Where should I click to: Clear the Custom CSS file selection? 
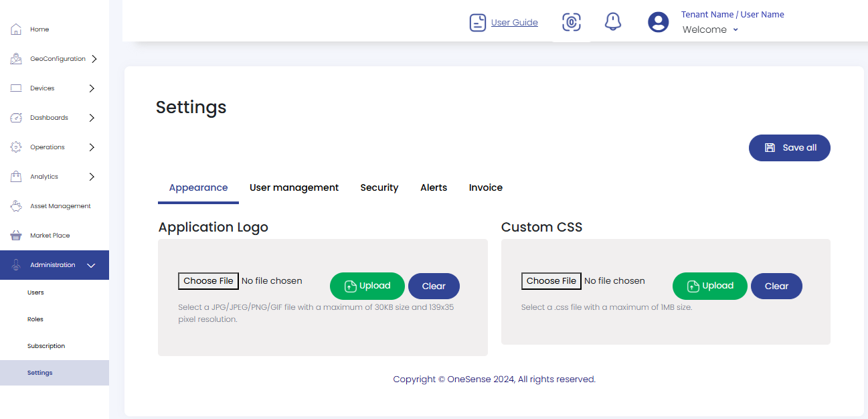click(x=776, y=286)
